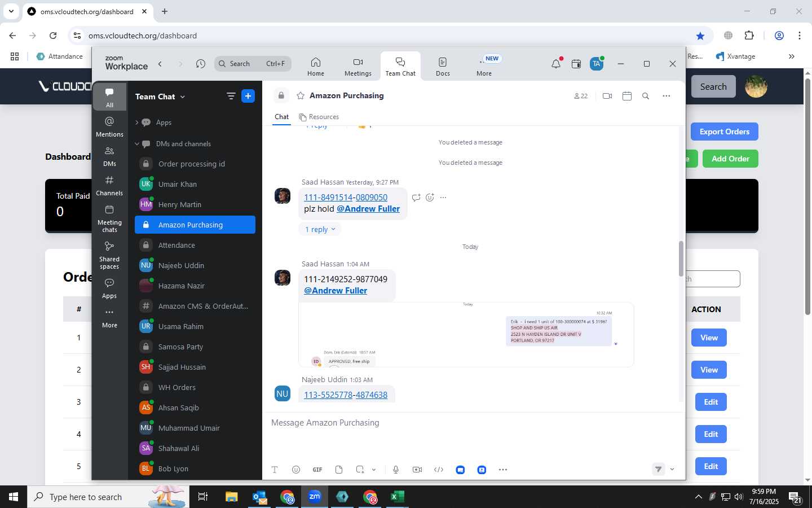Switch to the Meetings tab in Zoom
The image size is (812, 508).
(x=358, y=67)
